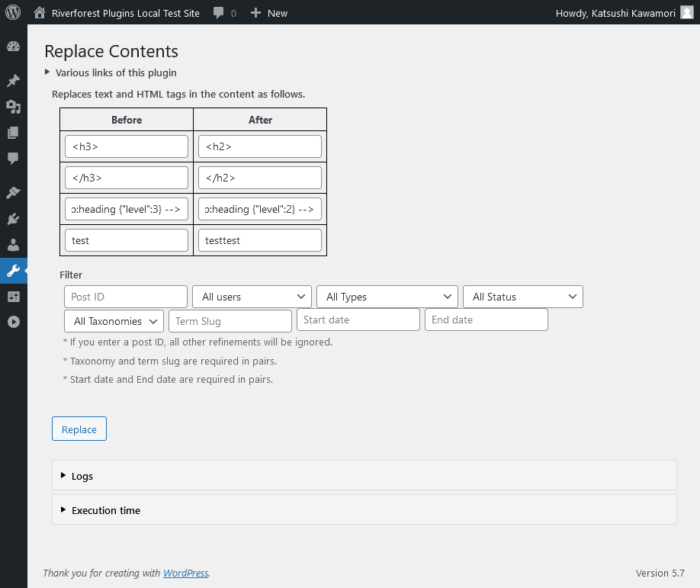Focus the Post ID field
This screenshot has height=588, width=700.
[x=126, y=297]
